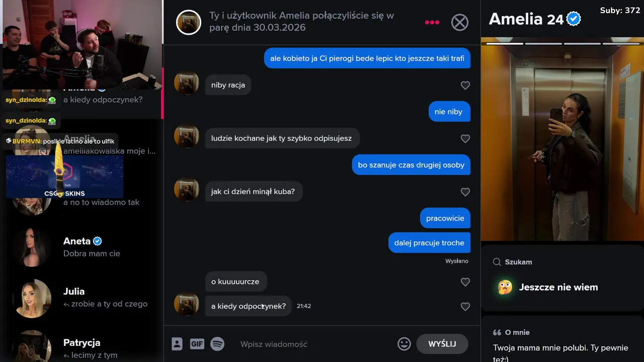The width and height of the screenshot is (644, 362).
Task: Open Aneta's conversation in match list
Action: [x=83, y=247]
